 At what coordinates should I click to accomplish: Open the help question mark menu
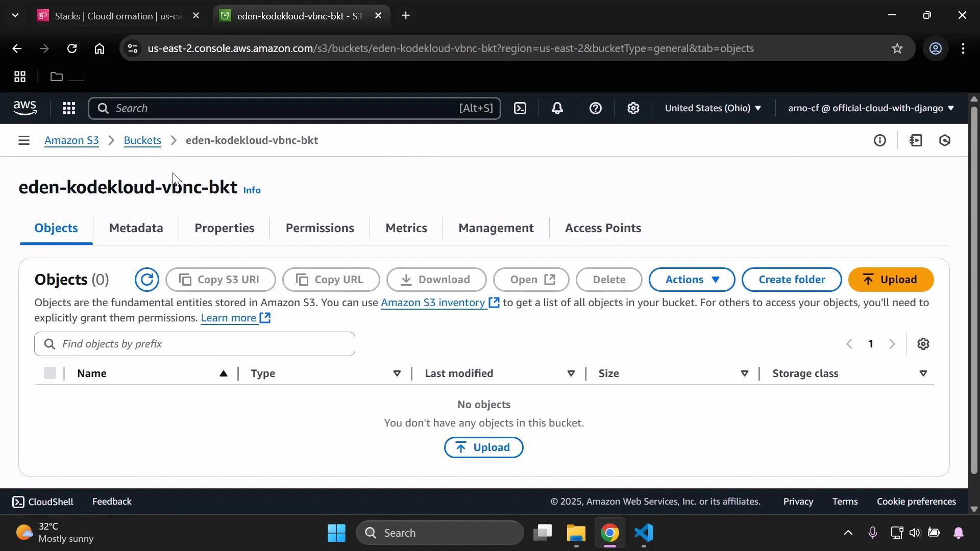tap(596, 108)
